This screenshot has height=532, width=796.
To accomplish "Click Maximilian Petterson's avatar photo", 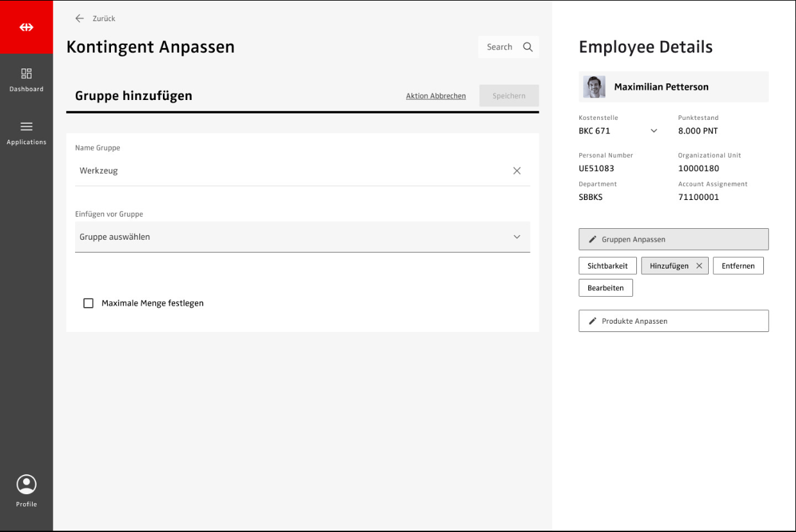I will coord(594,87).
